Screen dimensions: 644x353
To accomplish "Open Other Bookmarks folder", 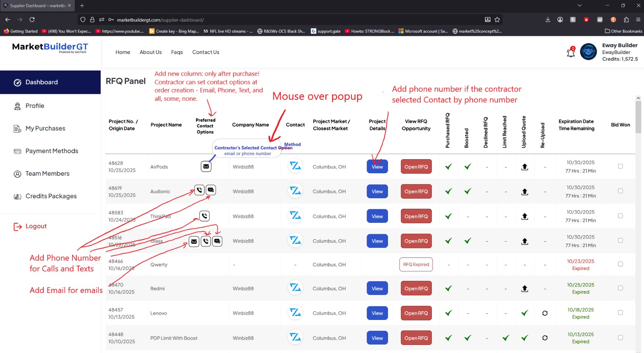I will tap(623, 31).
